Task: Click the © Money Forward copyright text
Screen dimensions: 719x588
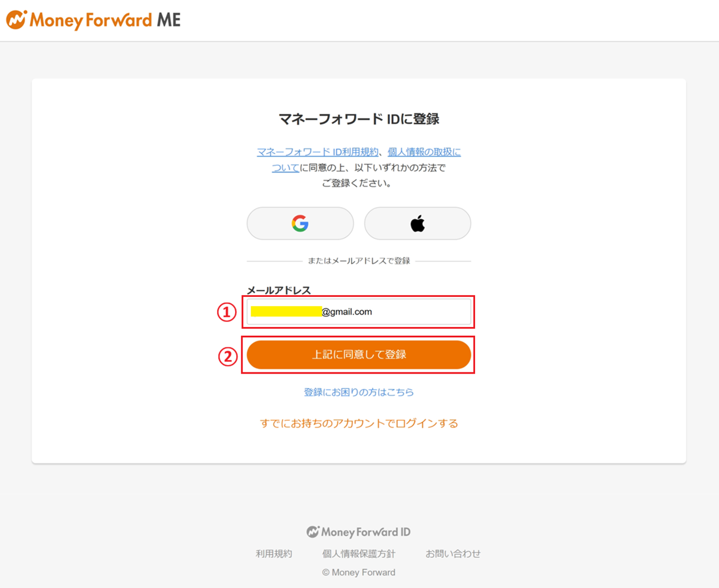Action: coord(358,572)
